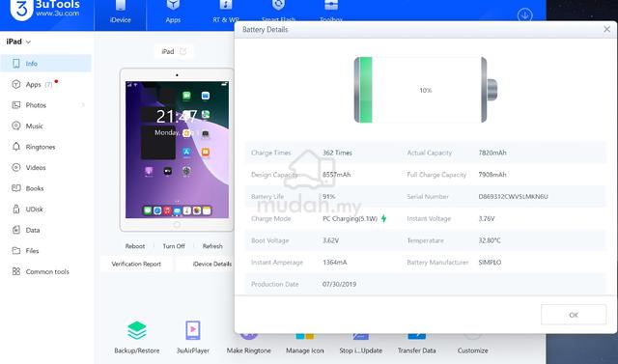Click the 10% battery percentage text
The height and width of the screenshot is (364, 618).
click(x=426, y=90)
